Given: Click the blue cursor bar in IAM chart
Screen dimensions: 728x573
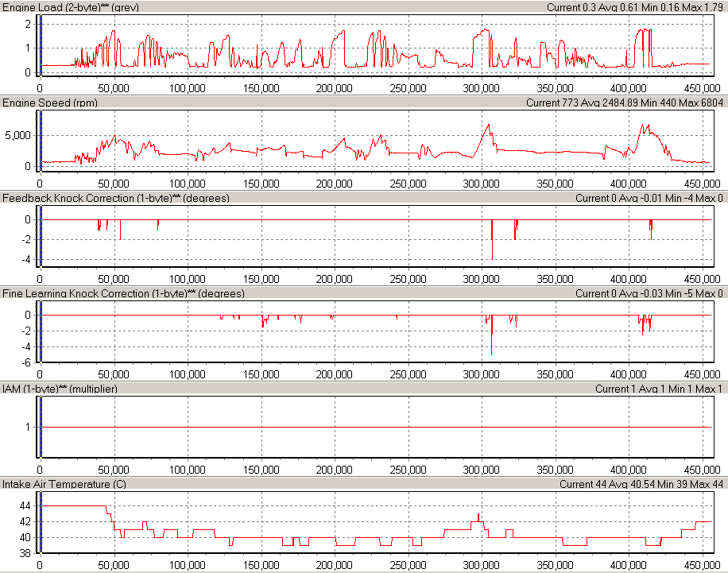Looking at the screenshot, I should point(39,428).
